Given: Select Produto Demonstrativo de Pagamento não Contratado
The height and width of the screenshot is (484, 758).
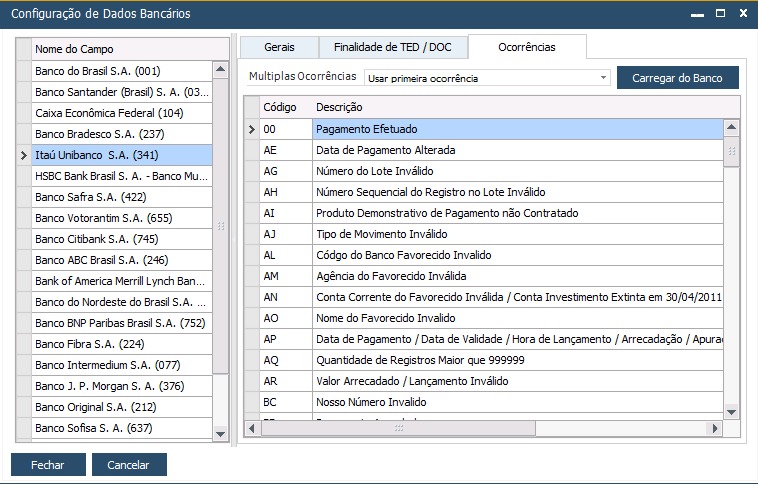Looking at the screenshot, I should [518, 213].
